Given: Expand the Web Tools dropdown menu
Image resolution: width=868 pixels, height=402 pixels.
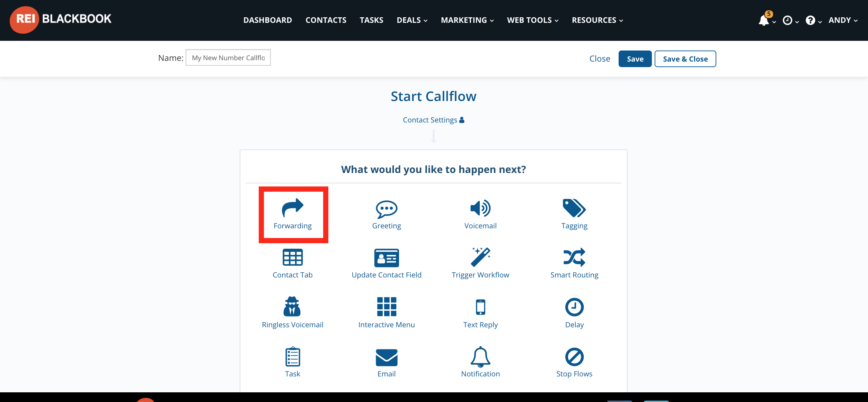Looking at the screenshot, I should [532, 20].
